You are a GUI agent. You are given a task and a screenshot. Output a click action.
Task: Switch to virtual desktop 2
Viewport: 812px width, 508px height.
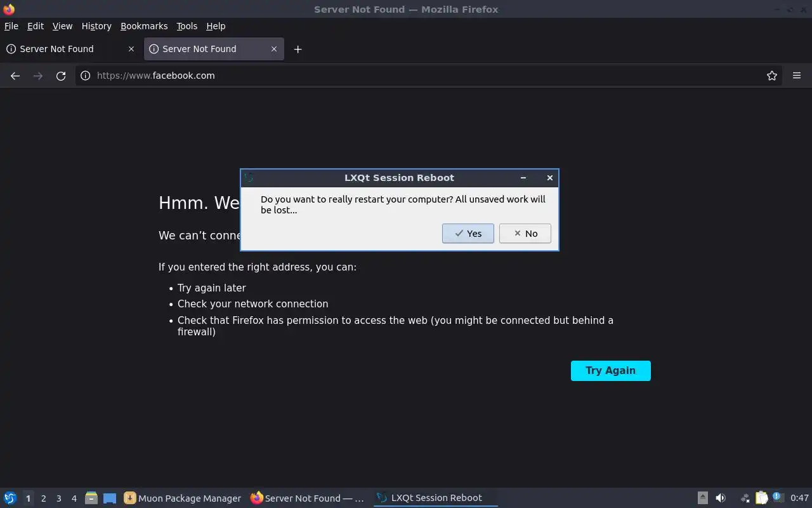tap(43, 498)
